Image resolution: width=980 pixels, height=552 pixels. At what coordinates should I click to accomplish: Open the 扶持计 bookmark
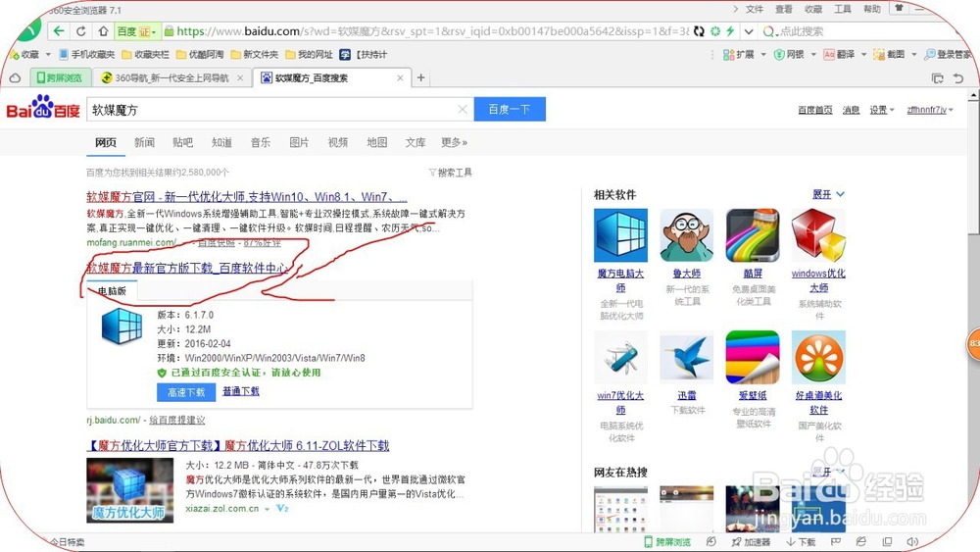click(x=364, y=54)
